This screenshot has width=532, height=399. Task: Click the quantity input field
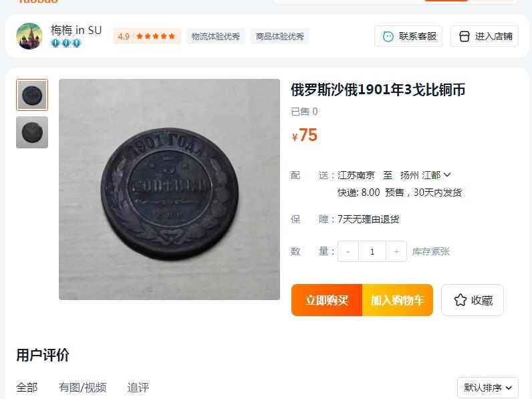point(372,251)
